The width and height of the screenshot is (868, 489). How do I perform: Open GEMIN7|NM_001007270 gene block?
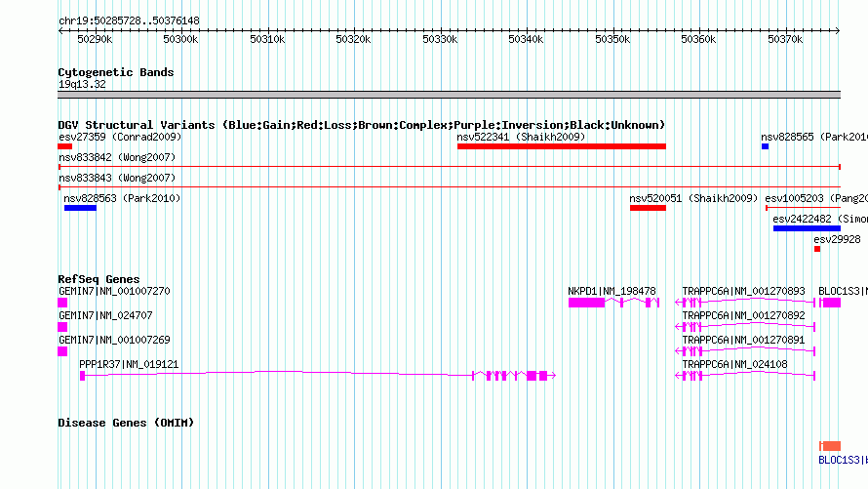[62, 303]
